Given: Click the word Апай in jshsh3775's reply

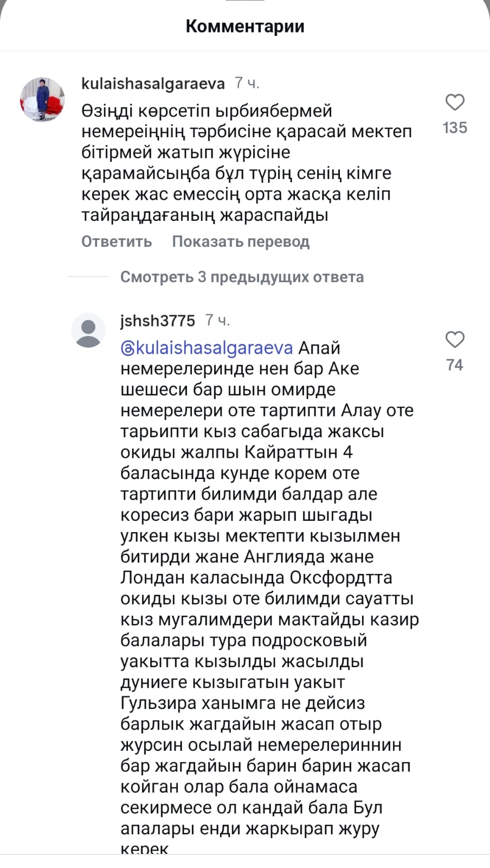Looking at the screenshot, I should (319, 348).
